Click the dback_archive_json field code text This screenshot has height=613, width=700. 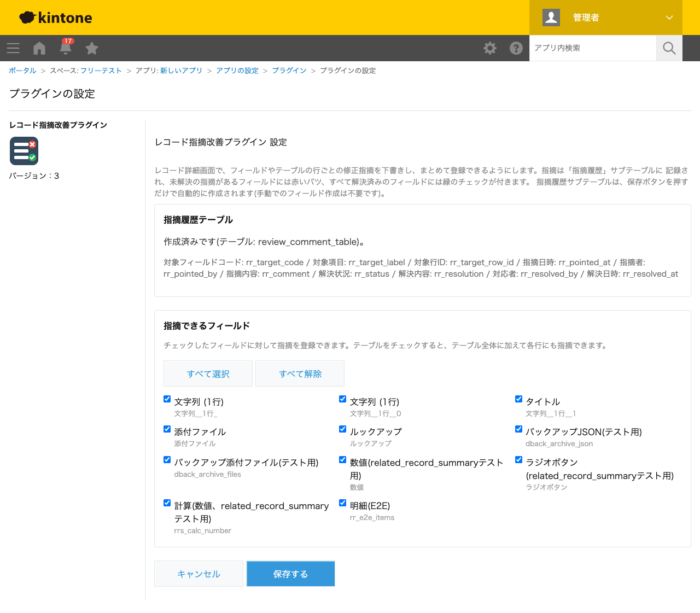click(559, 443)
